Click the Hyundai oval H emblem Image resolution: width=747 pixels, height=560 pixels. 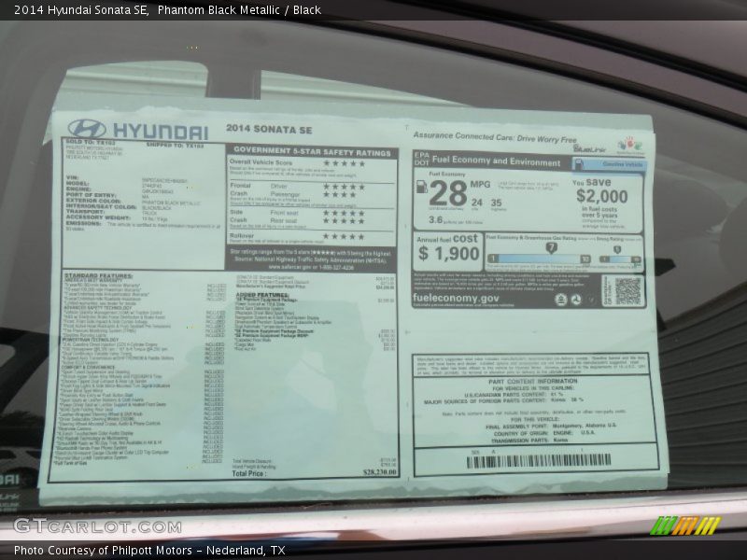87,129
